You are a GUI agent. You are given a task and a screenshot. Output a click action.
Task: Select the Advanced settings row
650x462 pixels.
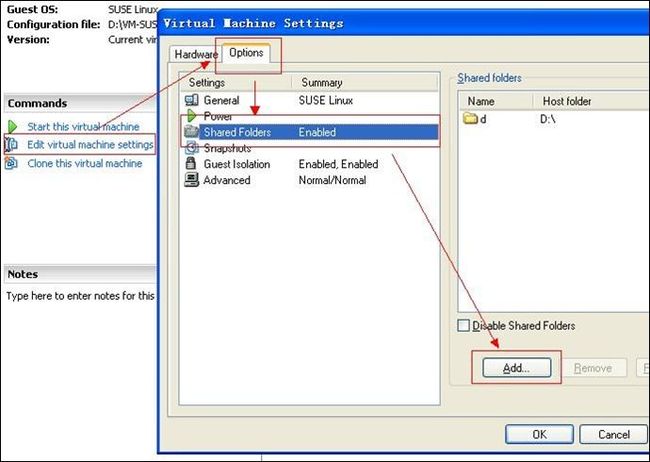click(310, 180)
